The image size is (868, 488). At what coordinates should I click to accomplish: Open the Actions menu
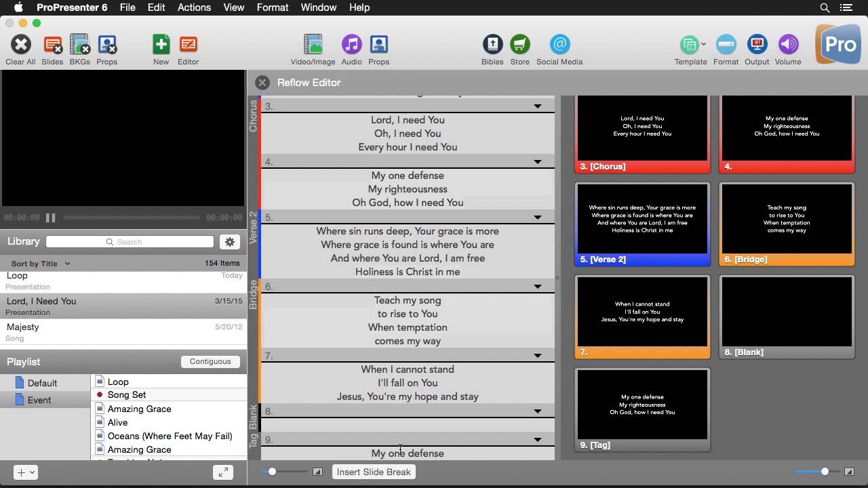[194, 7]
